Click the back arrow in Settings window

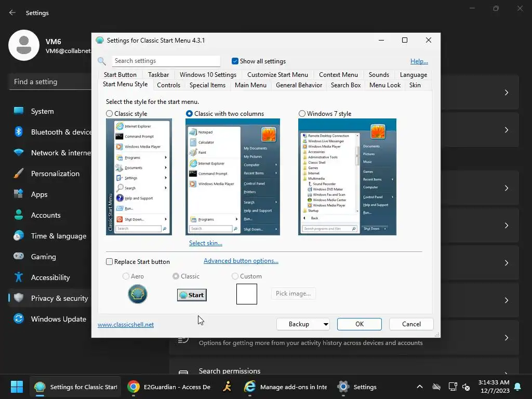point(12,12)
